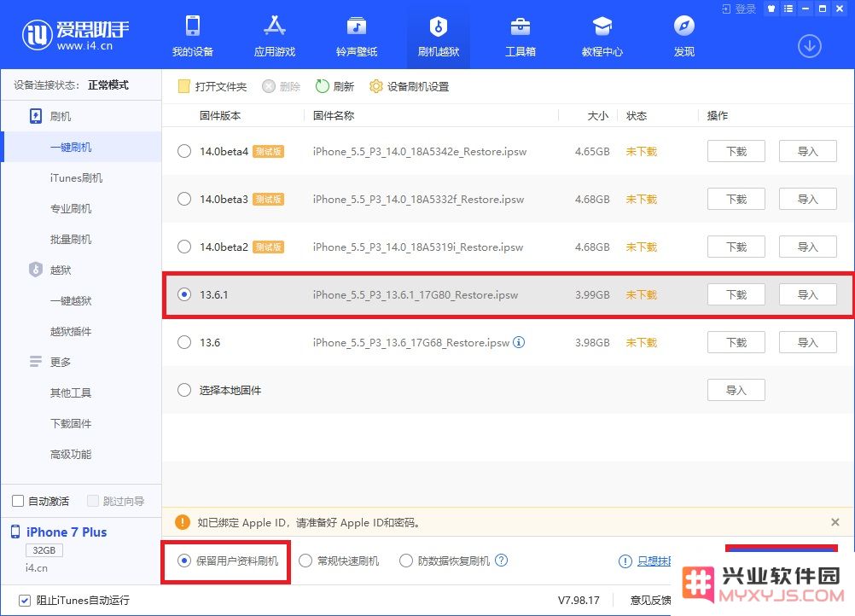Screen dimensions: 855x616
Task: Select 13.6.1 firmware radio button
Action: pos(184,294)
